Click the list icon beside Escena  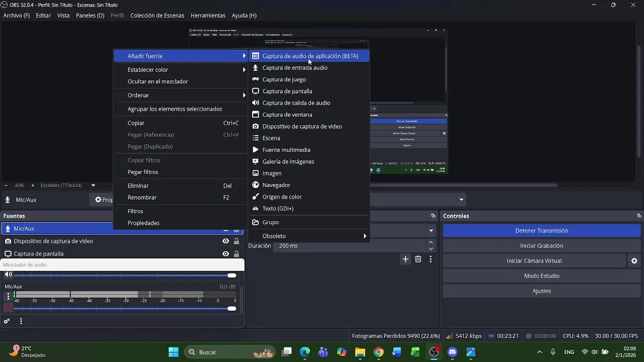[x=256, y=138]
